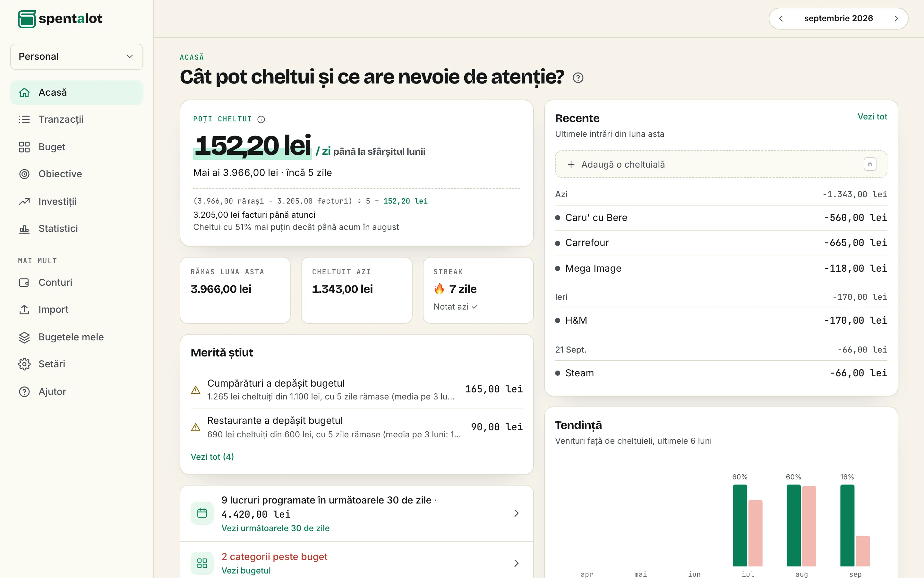Click the Statistici bar chart icon
924x578 pixels.
tap(24, 229)
